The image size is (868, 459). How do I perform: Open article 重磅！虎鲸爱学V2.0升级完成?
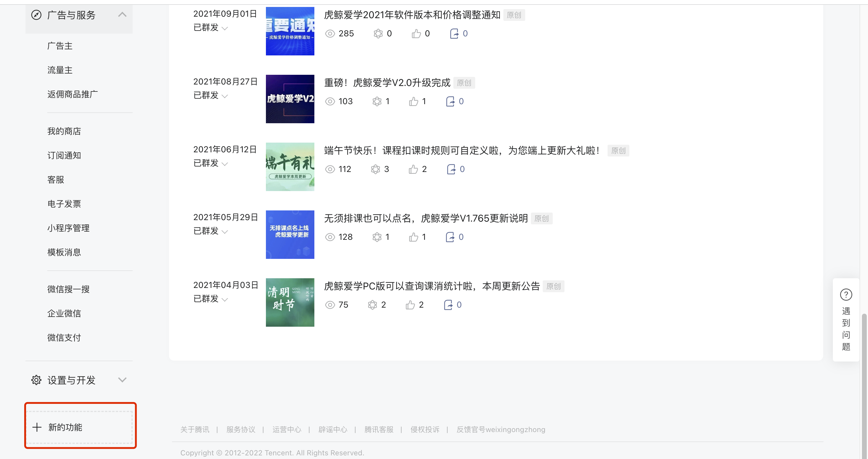387,83
